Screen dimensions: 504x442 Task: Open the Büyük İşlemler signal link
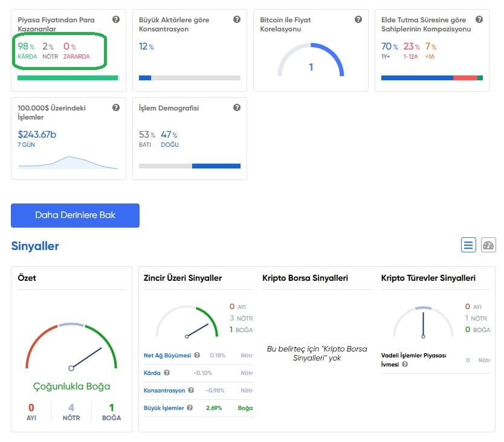164,408
